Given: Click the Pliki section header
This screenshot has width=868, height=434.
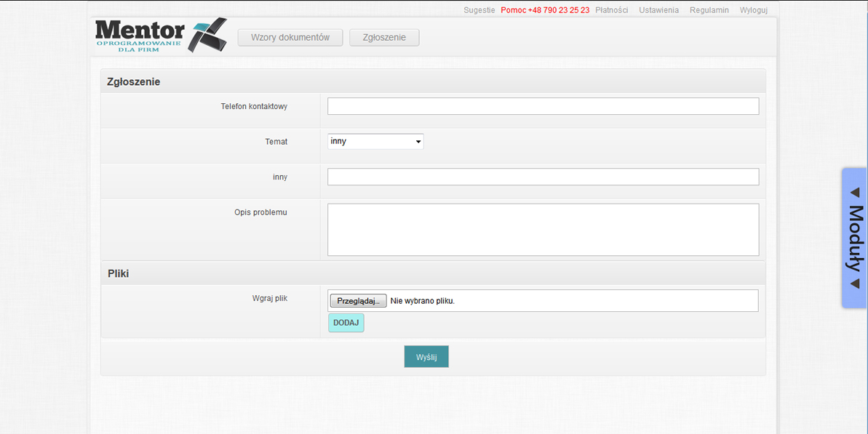Looking at the screenshot, I should pos(119,273).
